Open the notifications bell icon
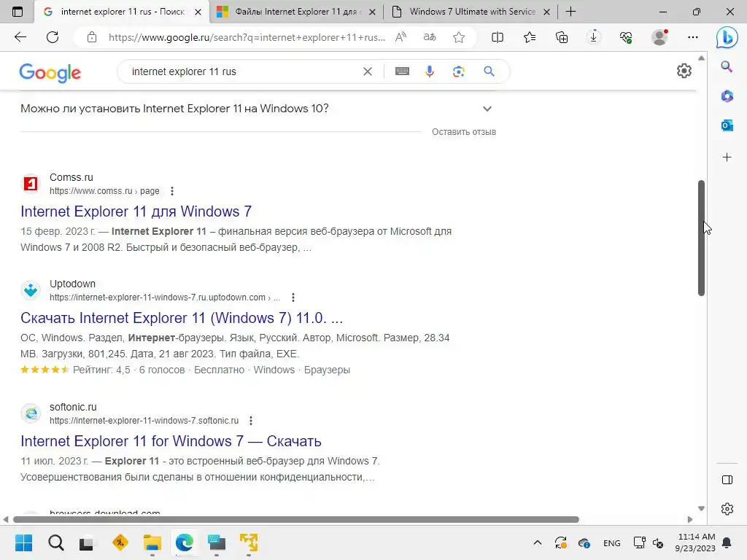 coord(727,542)
